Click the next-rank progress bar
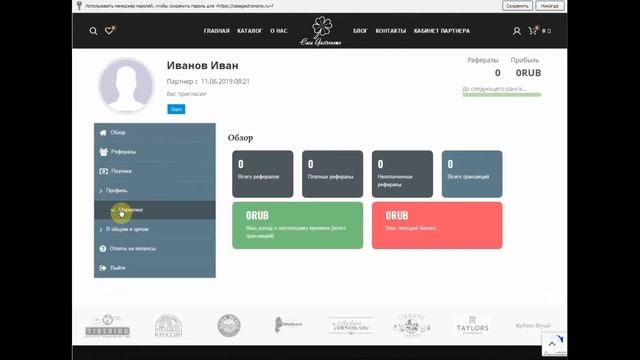Image resolution: width=640 pixels, height=360 pixels. pos(502,95)
